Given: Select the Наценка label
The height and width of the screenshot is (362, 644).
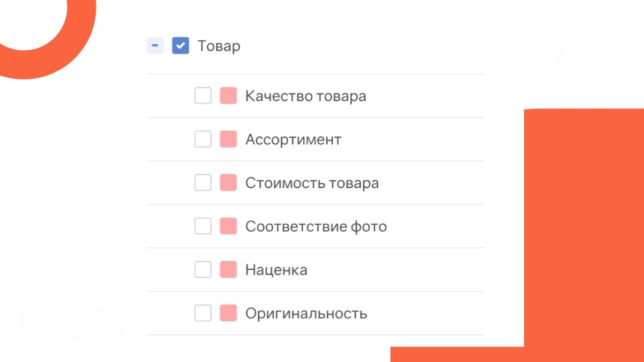Looking at the screenshot, I should (x=276, y=269).
